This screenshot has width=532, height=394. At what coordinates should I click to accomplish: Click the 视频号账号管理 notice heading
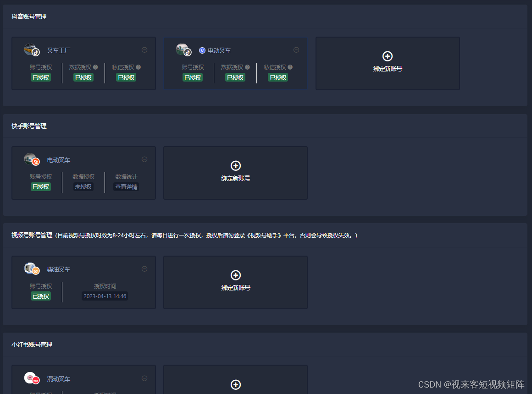click(x=184, y=235)
